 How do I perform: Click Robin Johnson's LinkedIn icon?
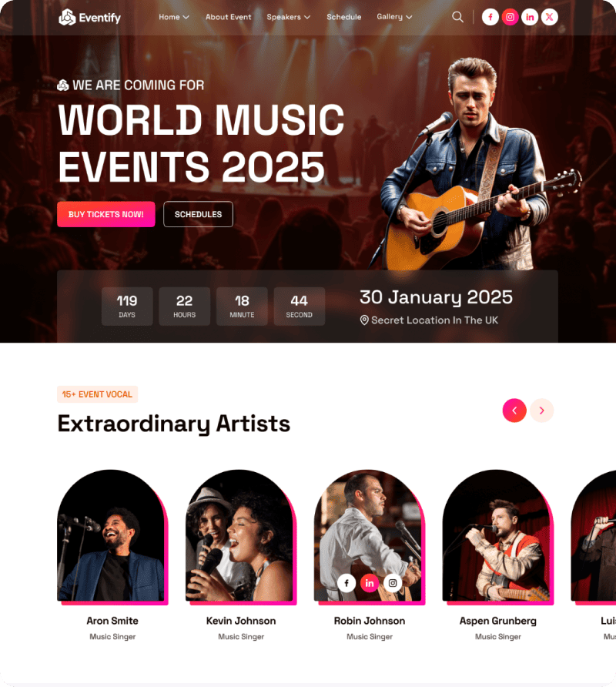pos(370,583)
